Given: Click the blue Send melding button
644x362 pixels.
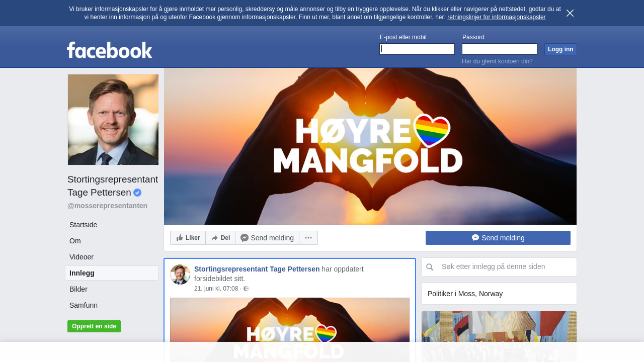Looking at the screenshot, I should (498, 238).
